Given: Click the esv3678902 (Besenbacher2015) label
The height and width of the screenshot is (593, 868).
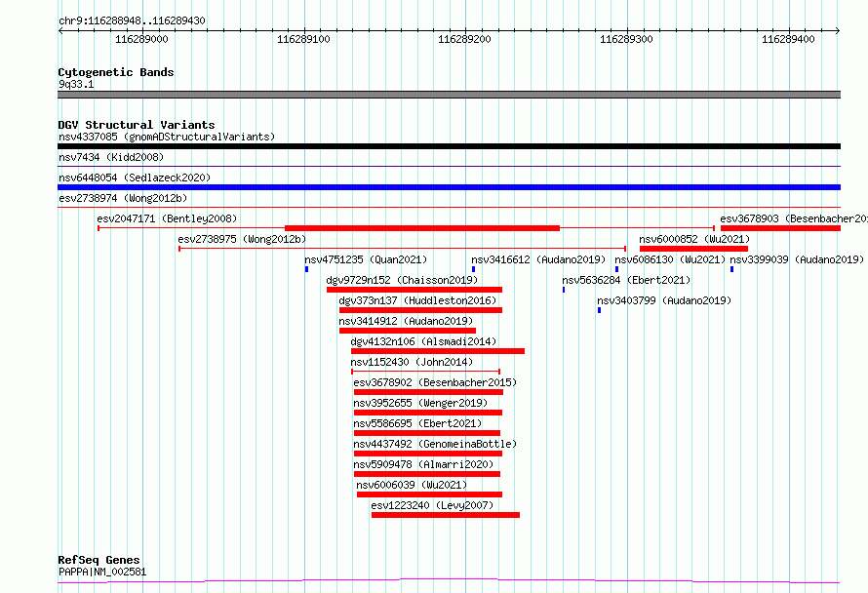Looking at the screenshot, I should coord(435,382).
